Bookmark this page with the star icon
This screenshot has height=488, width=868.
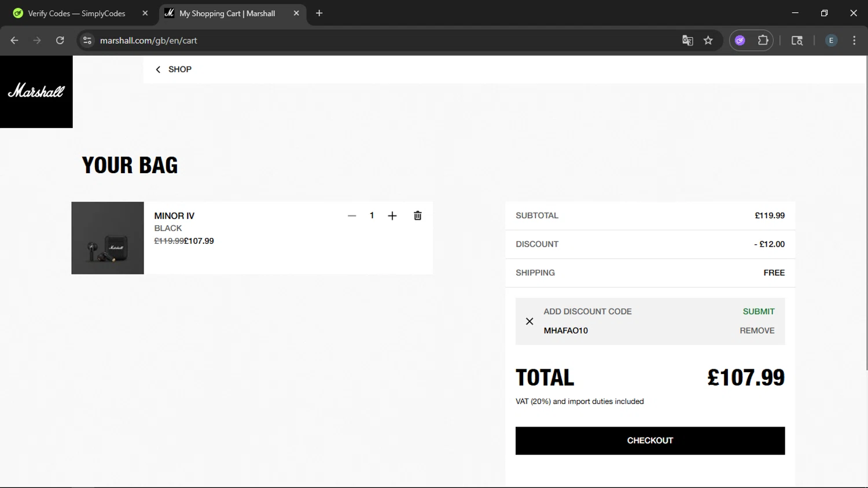click(708, 41)
